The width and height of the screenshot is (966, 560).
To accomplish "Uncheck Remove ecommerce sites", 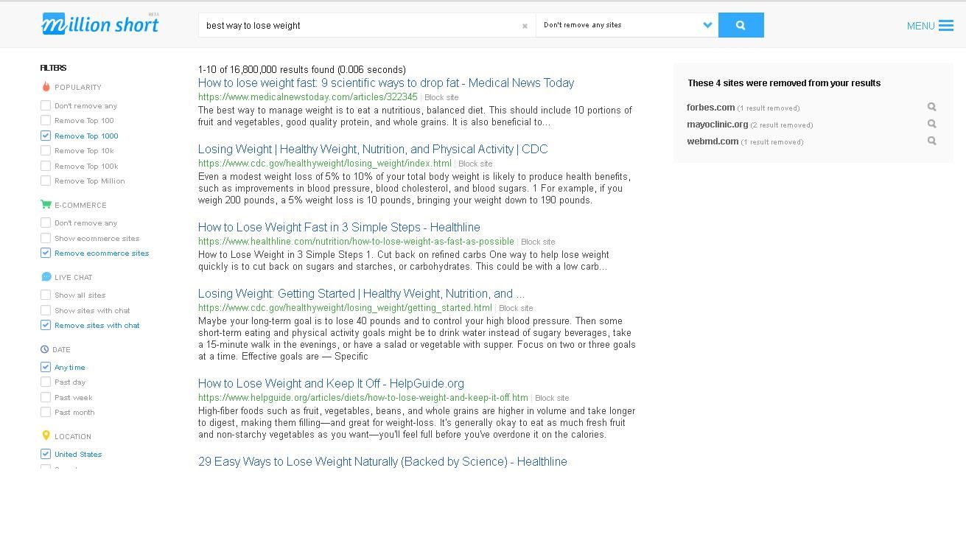I will (x=46, y=253).
